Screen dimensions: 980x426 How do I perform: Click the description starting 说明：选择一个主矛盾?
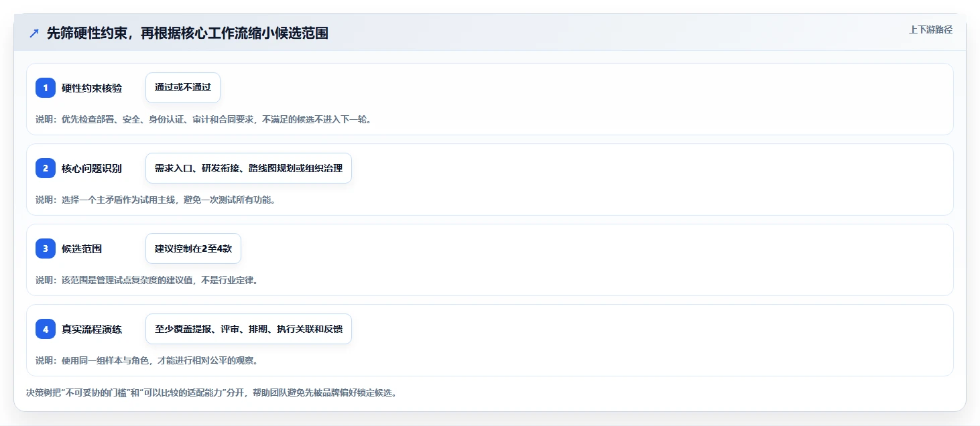coord(156,200)
